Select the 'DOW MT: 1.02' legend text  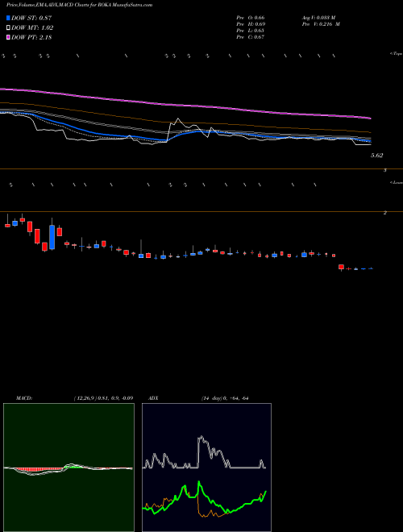[x=32, y=28]
